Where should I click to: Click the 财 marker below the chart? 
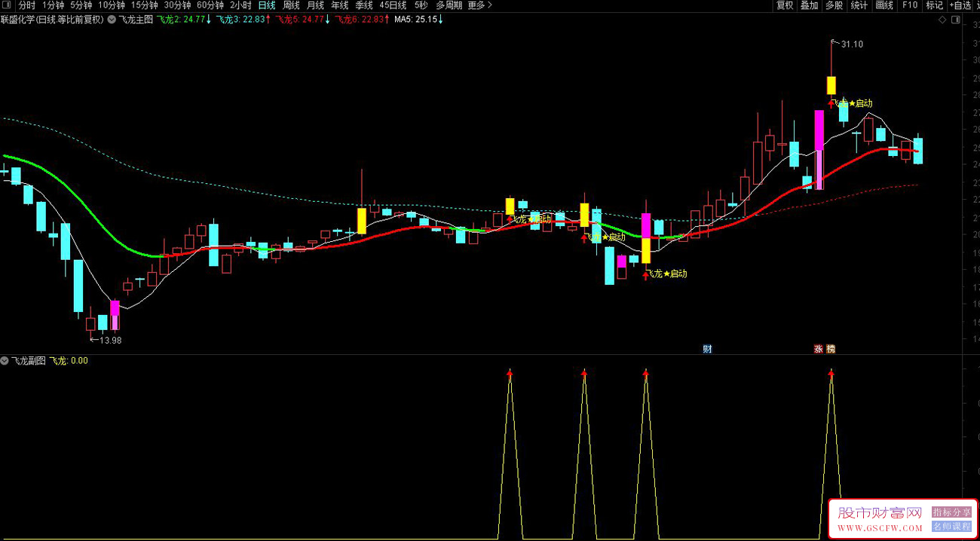point(707,349)
